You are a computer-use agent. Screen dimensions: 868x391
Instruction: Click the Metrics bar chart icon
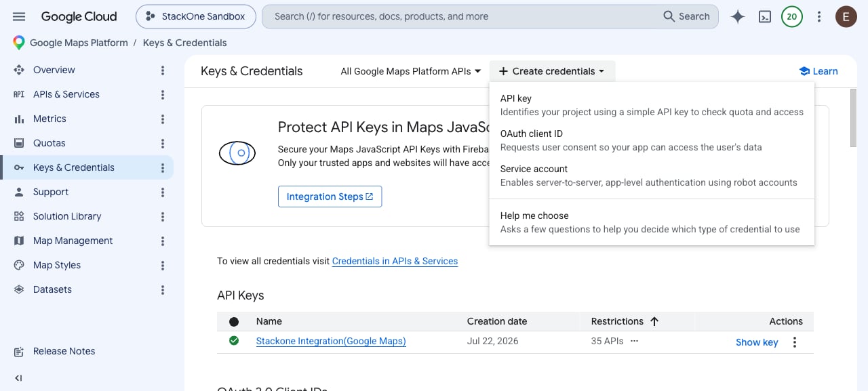[19, 119]
